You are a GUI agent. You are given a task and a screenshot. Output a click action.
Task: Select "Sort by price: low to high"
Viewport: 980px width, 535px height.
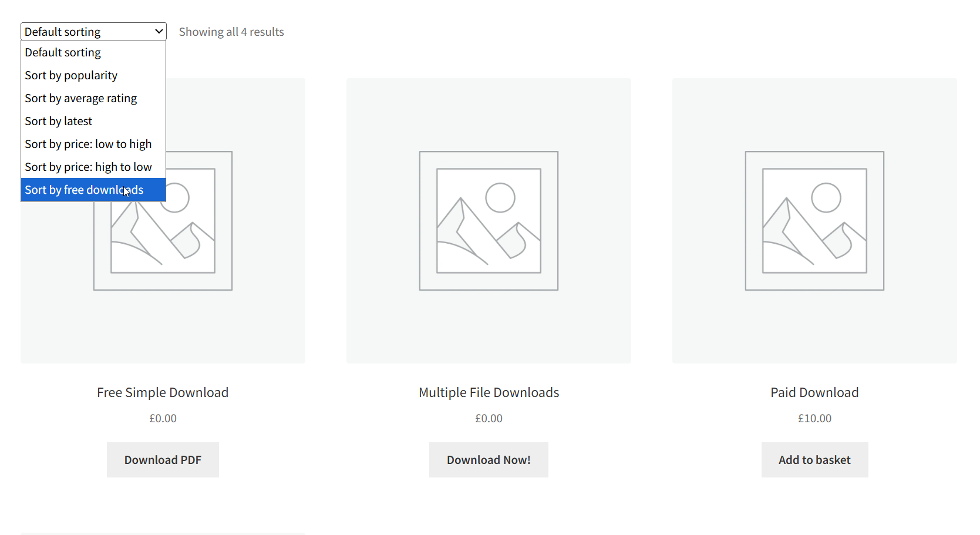(x=88, y=144)
